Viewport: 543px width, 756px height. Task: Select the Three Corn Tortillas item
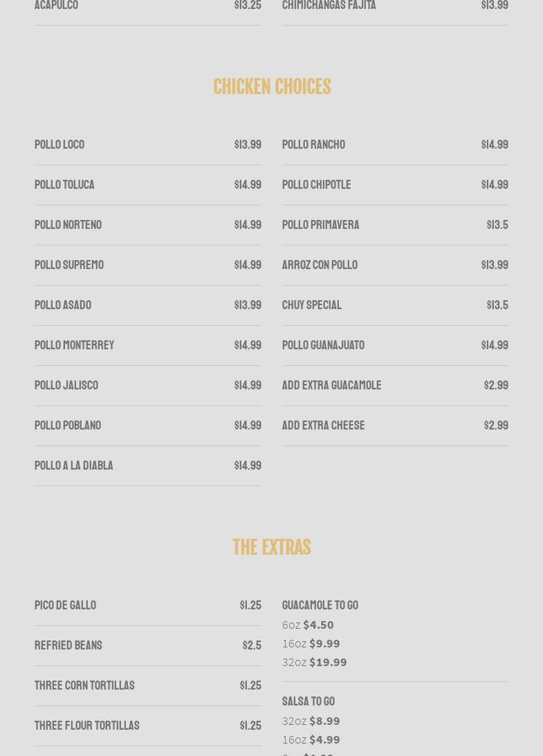[x=84, y=685]
